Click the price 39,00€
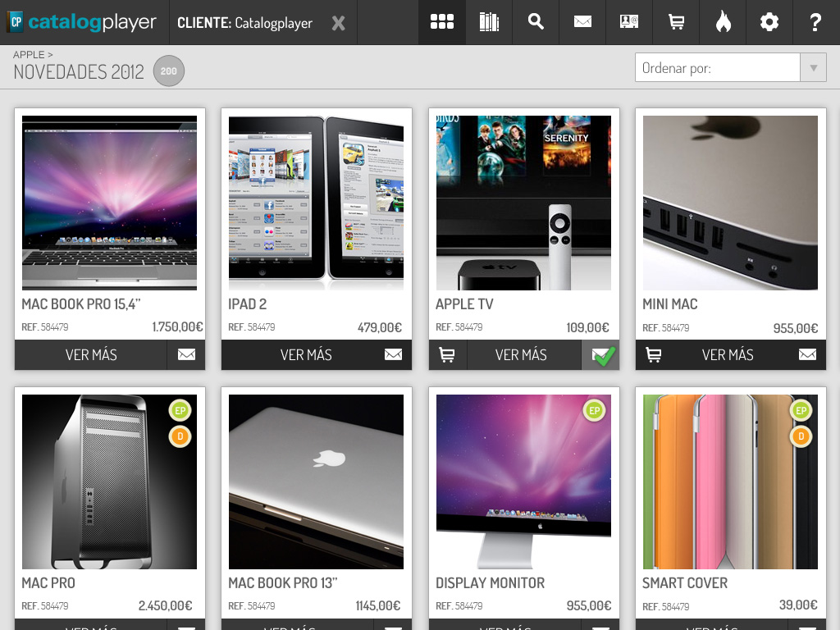The image size is (840, 630). coord(798,605)
